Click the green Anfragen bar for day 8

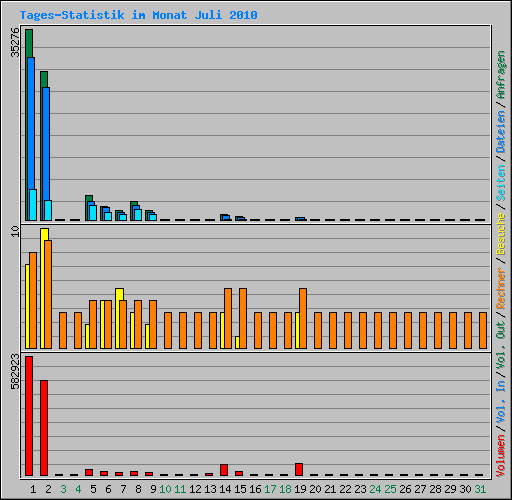click(134, 203)
